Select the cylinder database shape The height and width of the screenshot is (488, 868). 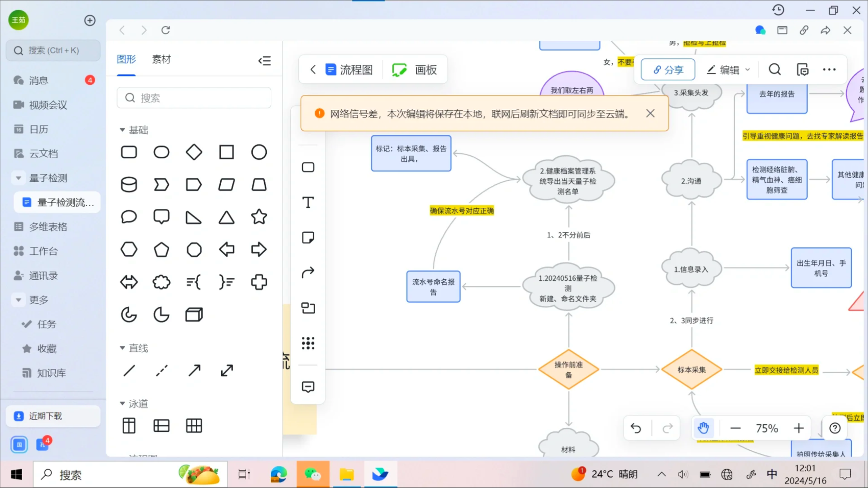point(129,184)
